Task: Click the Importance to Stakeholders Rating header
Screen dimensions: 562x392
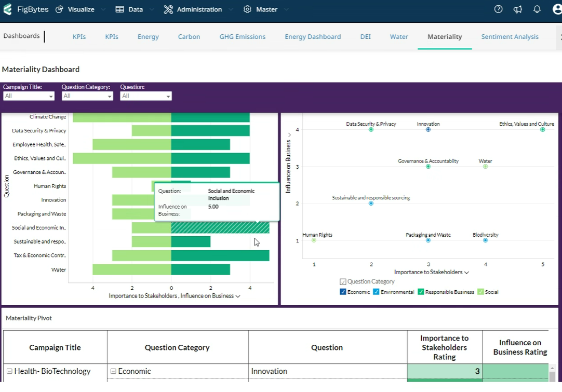Action: [x=444, y=347]
